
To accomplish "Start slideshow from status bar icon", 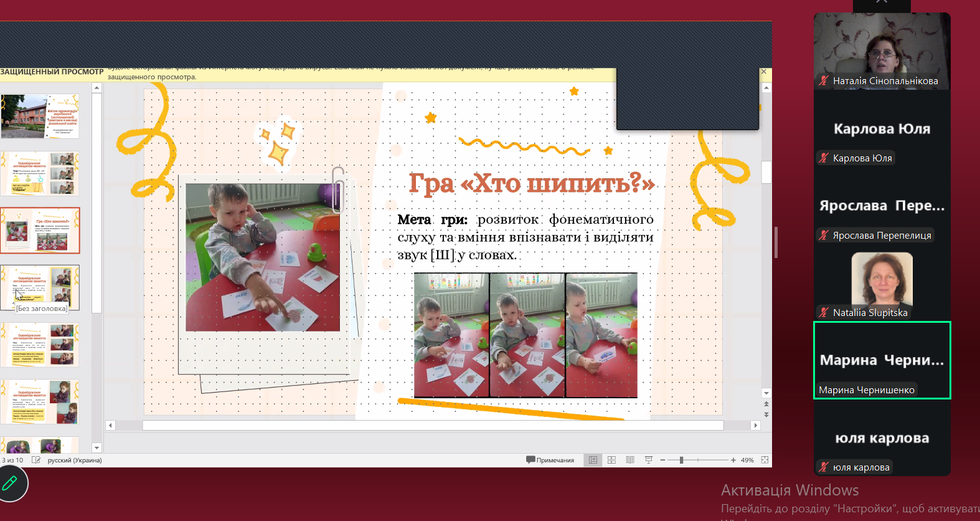I will pos(648,460).
